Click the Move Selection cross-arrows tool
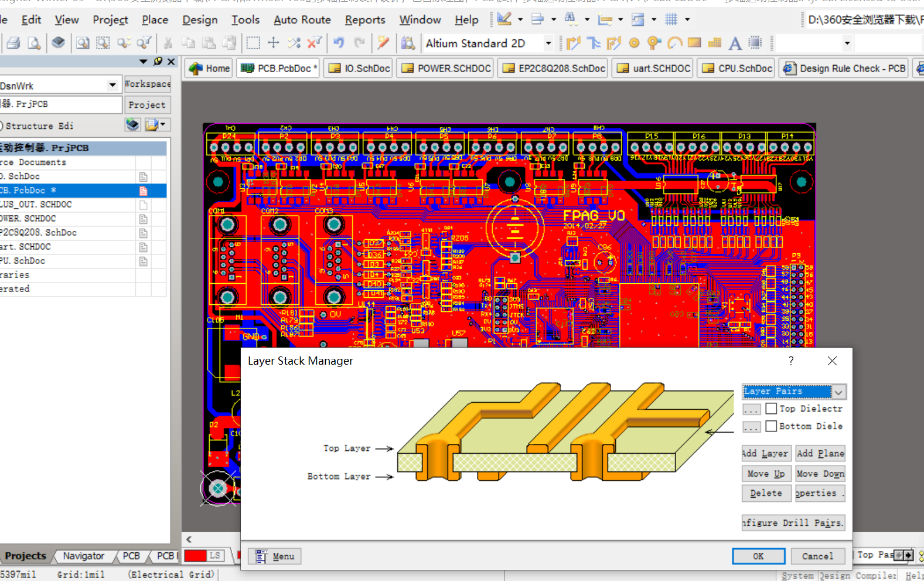The width and height of the screenshot is (924, 581). point(274,43)
